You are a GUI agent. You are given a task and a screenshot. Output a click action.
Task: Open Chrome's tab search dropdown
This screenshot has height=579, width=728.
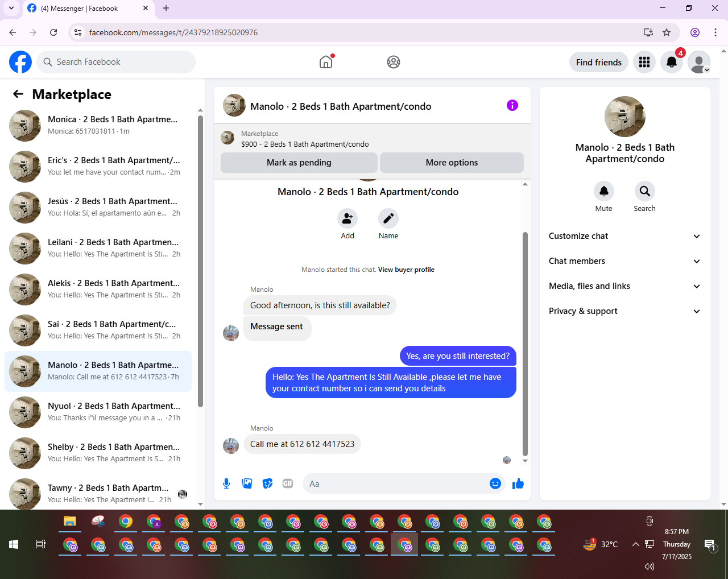pos(11,9)
